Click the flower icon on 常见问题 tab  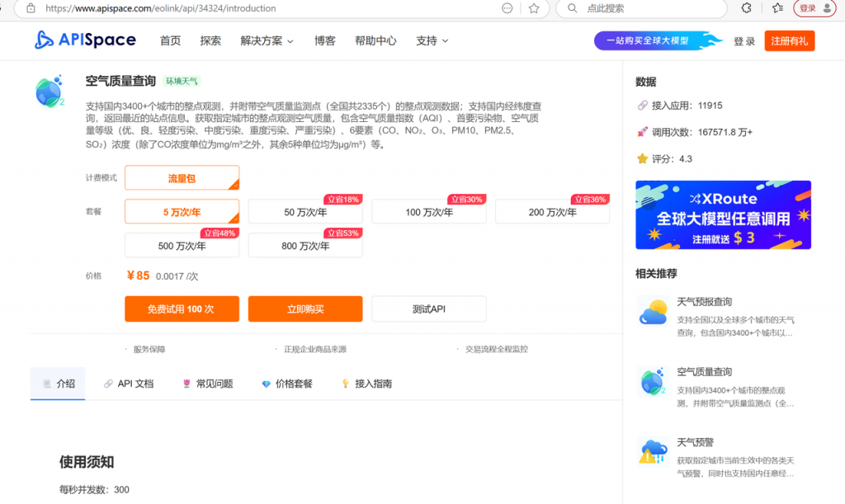[186, 384]
